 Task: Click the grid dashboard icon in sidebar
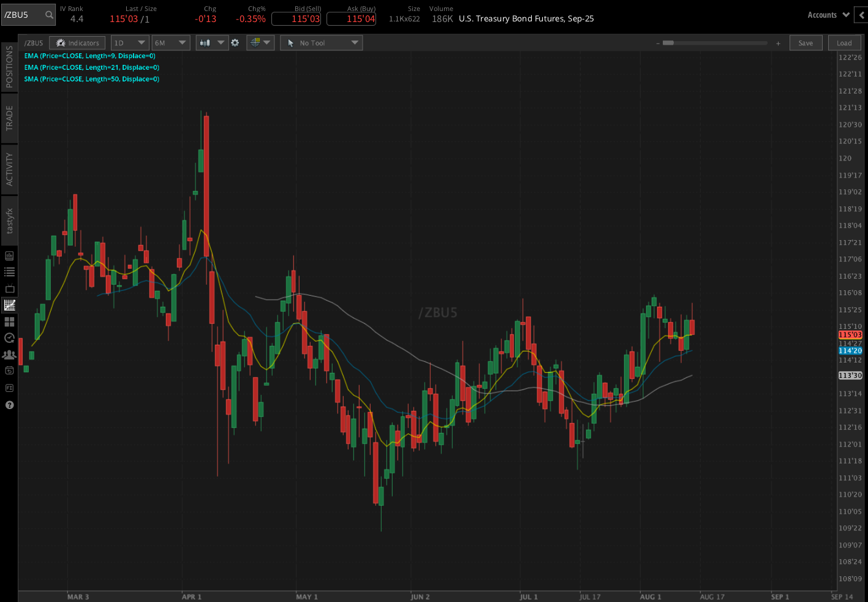[x=9, y=321]
